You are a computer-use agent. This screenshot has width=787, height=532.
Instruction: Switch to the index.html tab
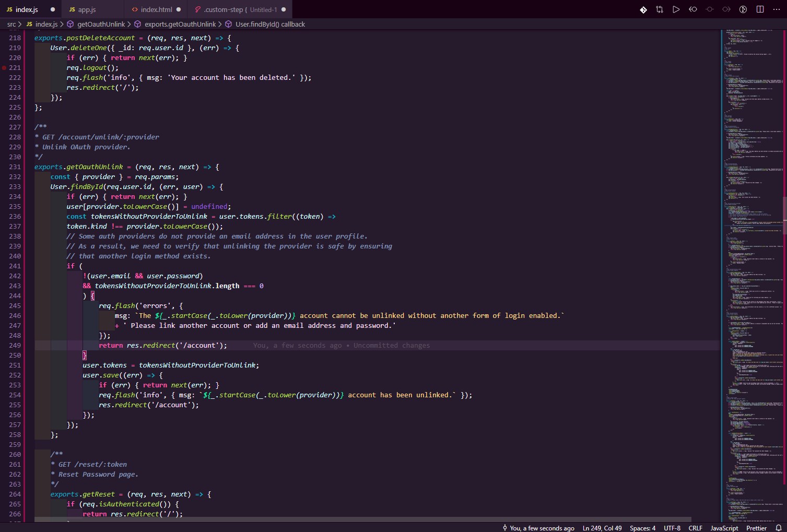click(156, 9)
